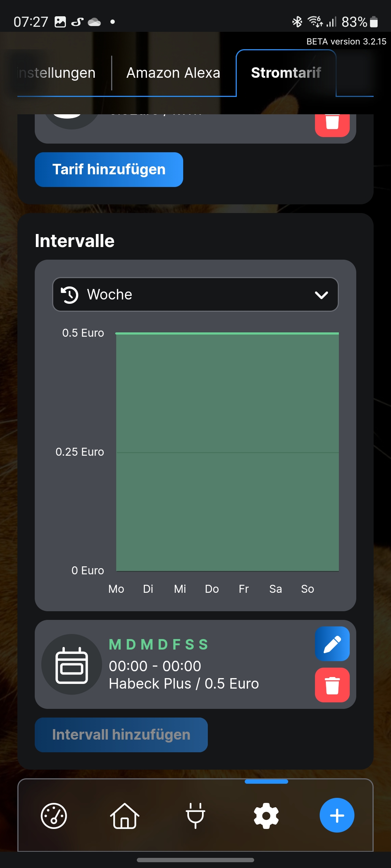Select the Stromtarif tab
Image resolution: width=391 pixels, height=868 pixels.
(x=286, y=73)
